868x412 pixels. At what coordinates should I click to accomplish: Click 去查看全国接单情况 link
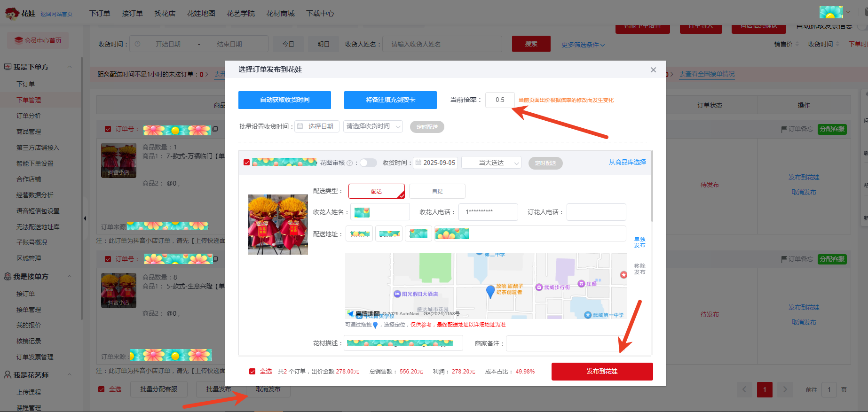[707, 74]
